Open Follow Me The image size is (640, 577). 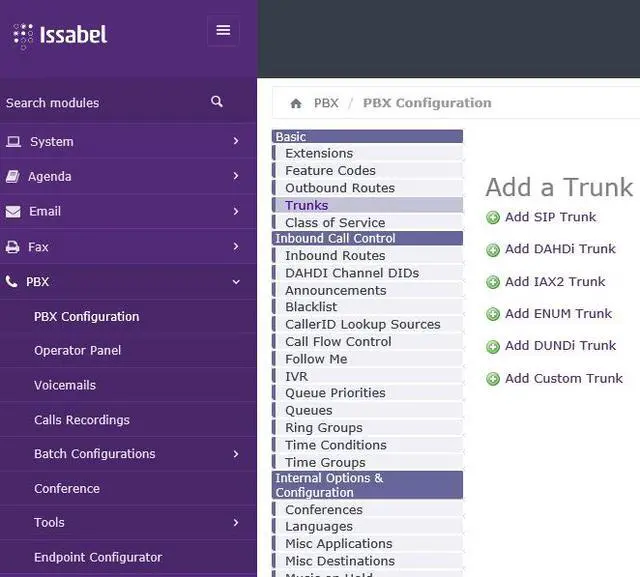coord(367,359)
